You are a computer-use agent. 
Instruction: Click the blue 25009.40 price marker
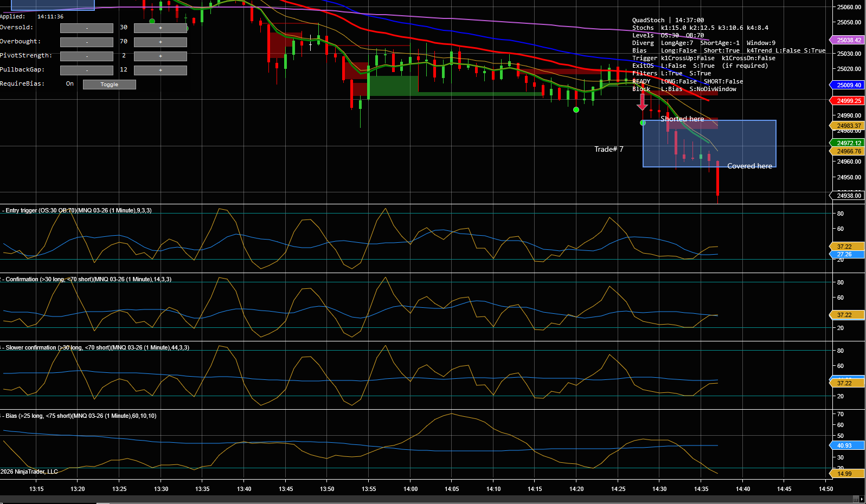[848, 85]
